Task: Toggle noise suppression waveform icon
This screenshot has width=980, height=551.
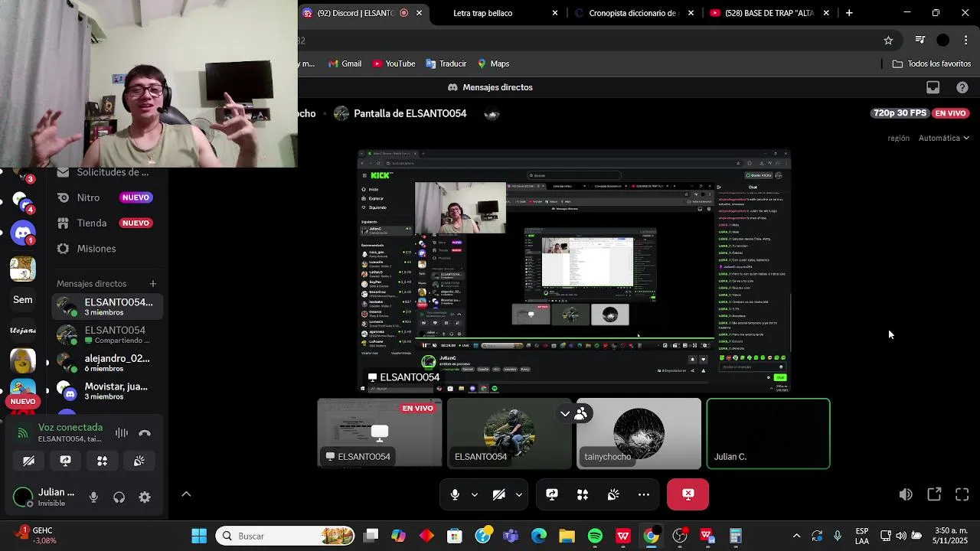Action: tap(122, 433)
